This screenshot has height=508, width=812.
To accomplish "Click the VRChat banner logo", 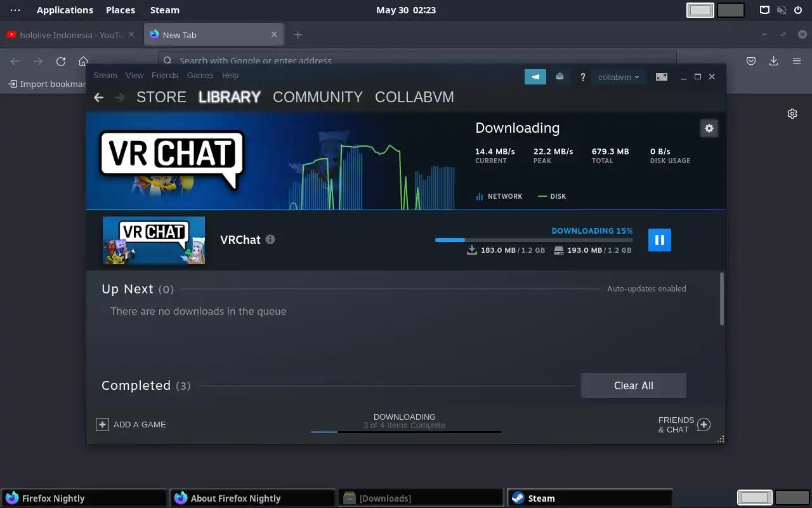I will click(171, 159).
